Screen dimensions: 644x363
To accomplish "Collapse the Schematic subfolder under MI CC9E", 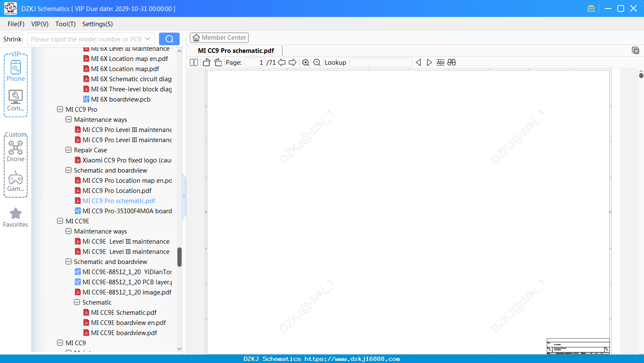I will point(77,302).
